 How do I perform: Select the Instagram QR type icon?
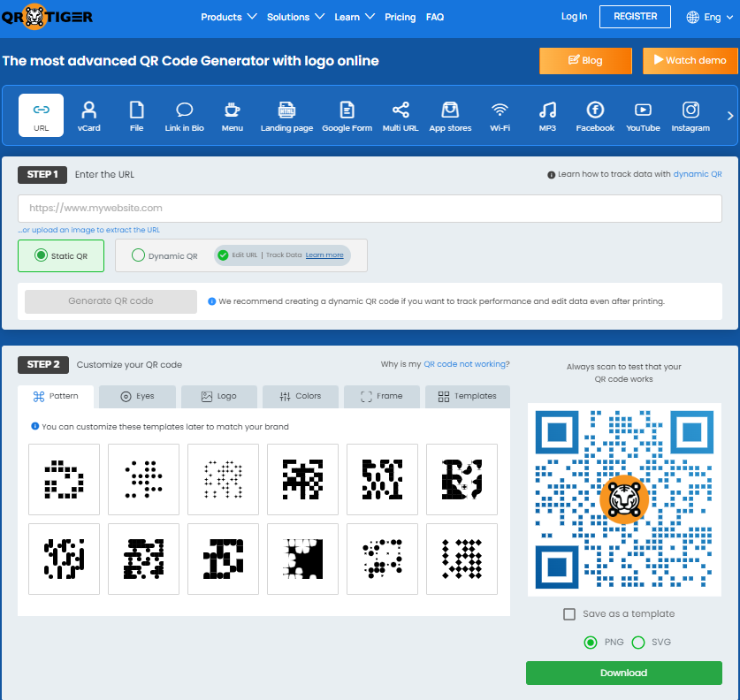(x=690, y=110)
